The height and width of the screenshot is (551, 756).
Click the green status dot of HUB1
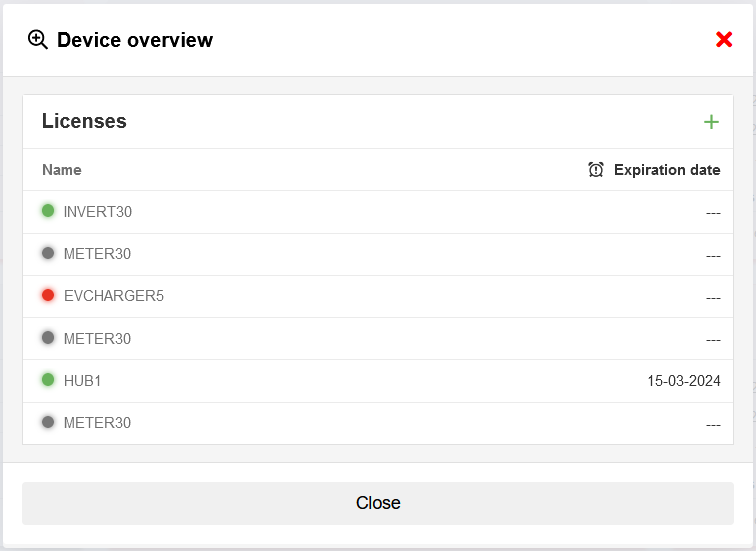(48, 380)
